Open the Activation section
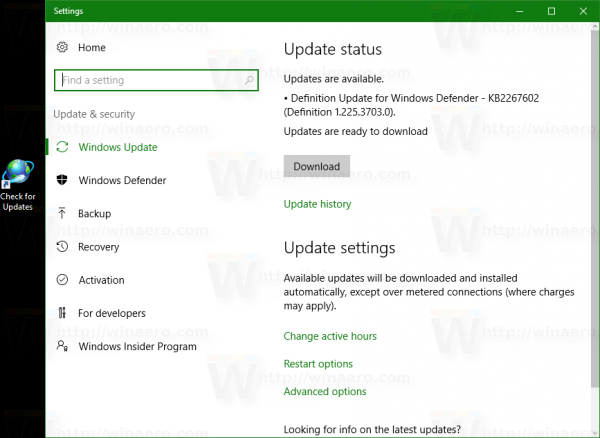 click(x=101, y=280)
